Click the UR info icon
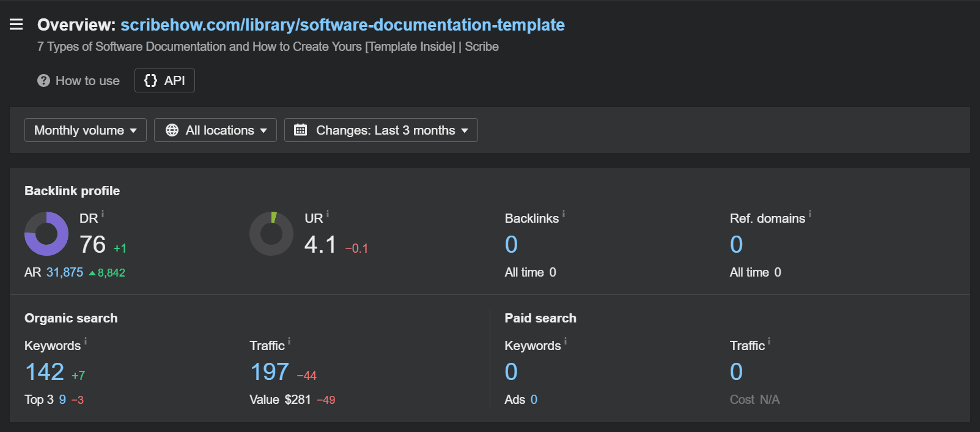Image resolution: width=980 pixels, height=432 pixels. tap(328, 214)
